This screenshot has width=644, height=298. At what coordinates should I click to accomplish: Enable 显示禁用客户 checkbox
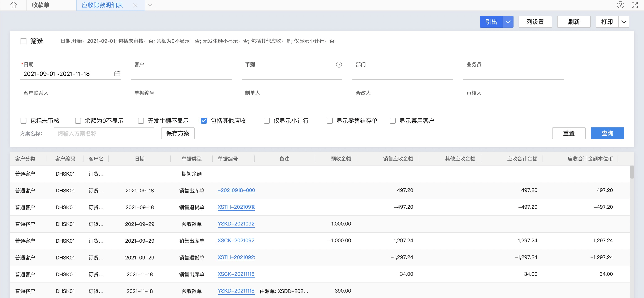tap(392, 121)
